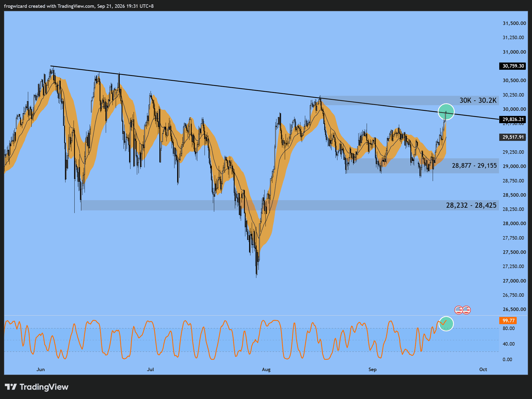Click the TradingView wordmark text
Viewport: 532px width, 399px height.
44,387
